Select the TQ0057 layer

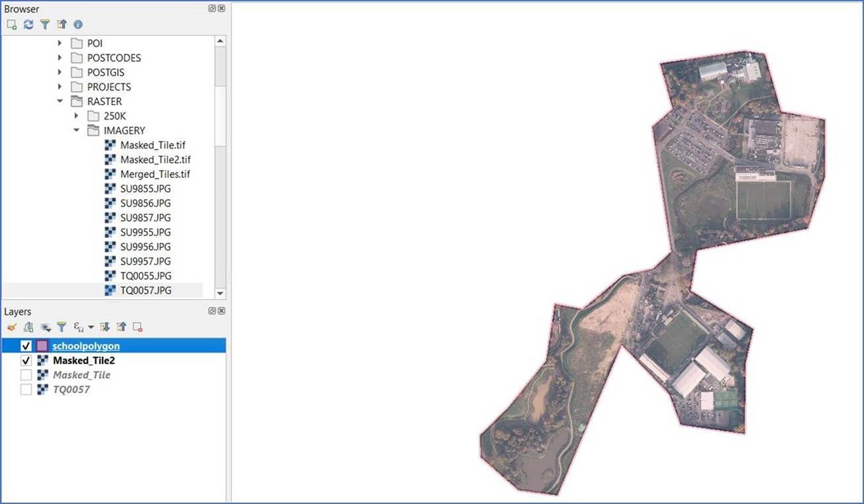coord(71,390)
